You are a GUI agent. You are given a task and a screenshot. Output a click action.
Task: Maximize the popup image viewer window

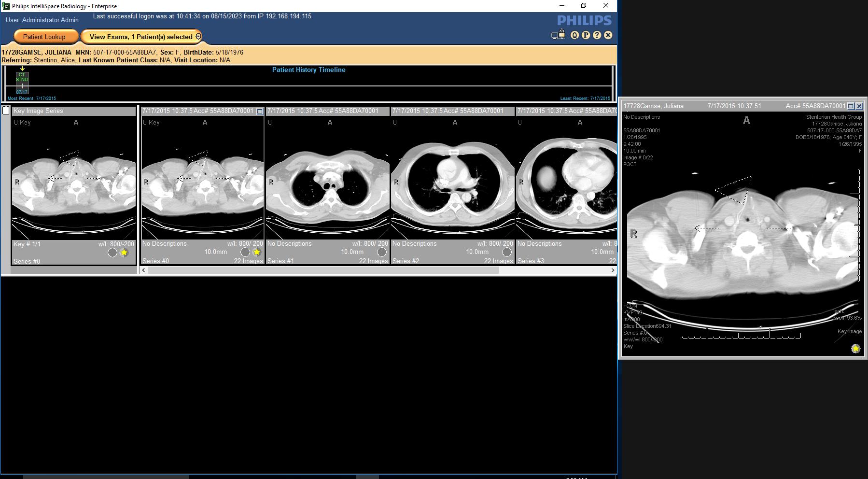pyautogui.click(x=851, y=106)
